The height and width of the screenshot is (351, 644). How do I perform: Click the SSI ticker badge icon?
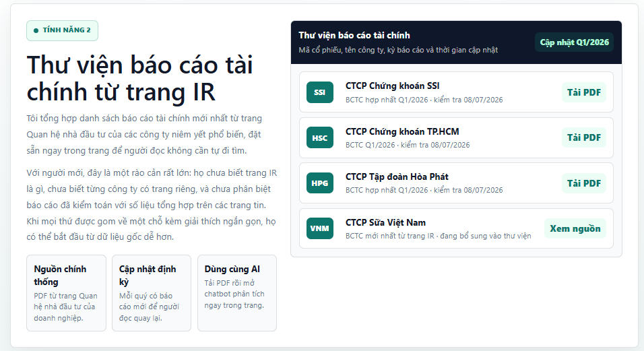coord(319,92)
